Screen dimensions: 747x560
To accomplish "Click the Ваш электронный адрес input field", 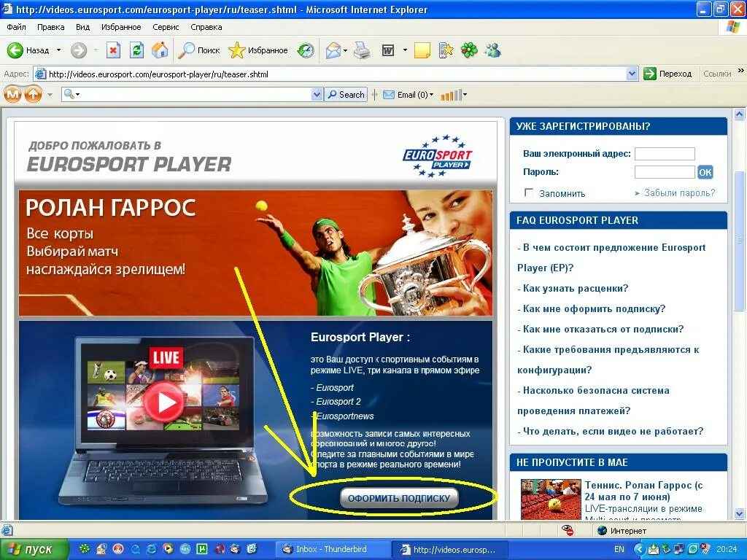I will [x=665, y=153].
